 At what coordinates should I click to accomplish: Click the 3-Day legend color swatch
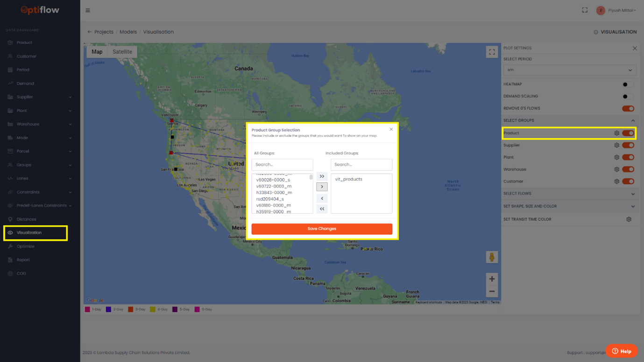131,309
